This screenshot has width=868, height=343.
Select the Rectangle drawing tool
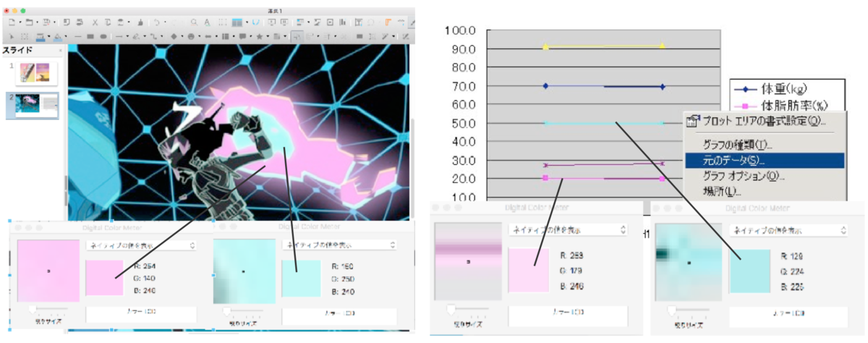coord(90,36)
